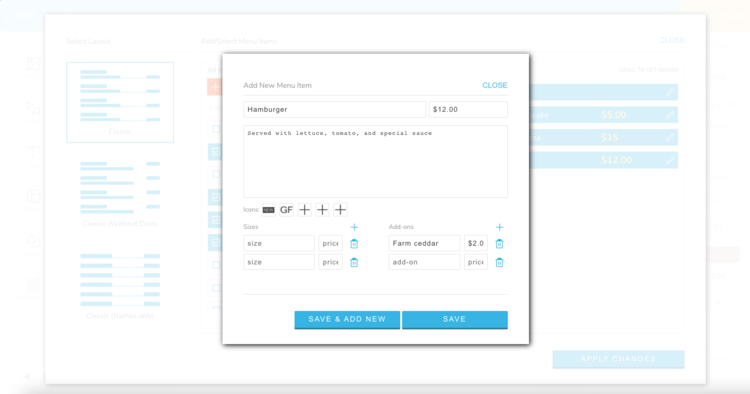
Task: Add an icon using middle plus slot
Action: pos(322,210)
